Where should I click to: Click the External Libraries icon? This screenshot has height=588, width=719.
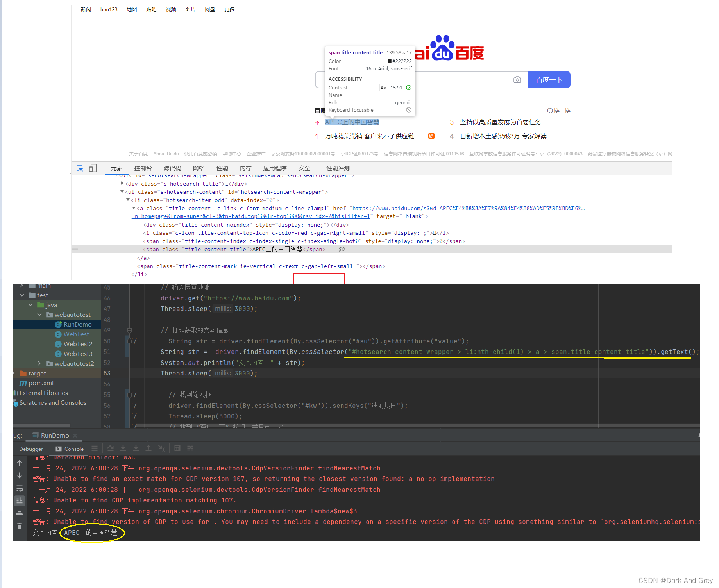(15, 393)
